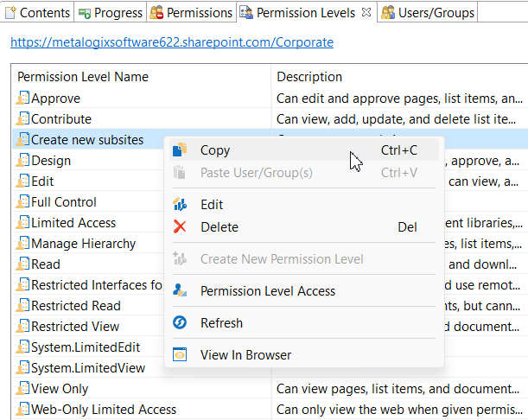Select Copy from the context menu
Screen dimensions: 528x420
[215, 150]
